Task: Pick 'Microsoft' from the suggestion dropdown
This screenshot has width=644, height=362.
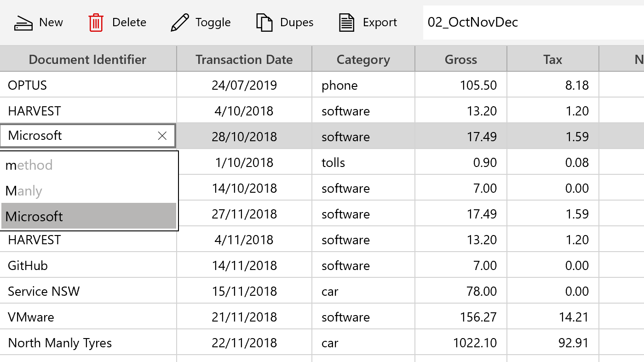Action: click(x=34, y=217)
